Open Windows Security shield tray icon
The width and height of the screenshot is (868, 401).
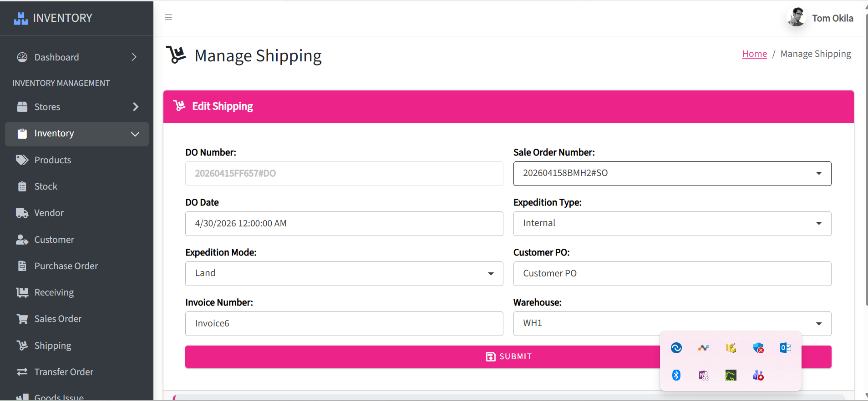[758, 348]
